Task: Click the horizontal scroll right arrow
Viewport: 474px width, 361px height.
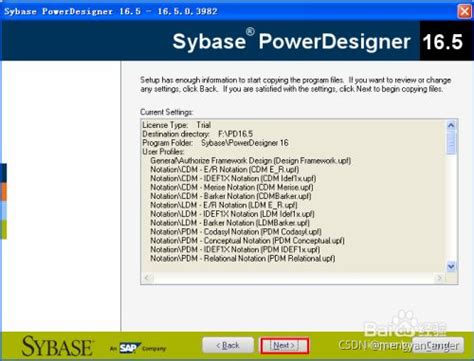Action: point(440,277)
